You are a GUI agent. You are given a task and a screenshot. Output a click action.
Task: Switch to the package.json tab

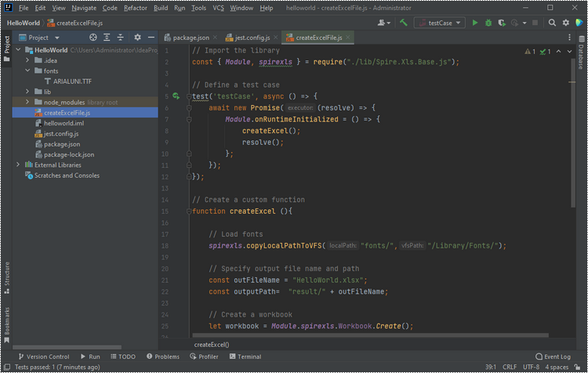pos(191,38)
